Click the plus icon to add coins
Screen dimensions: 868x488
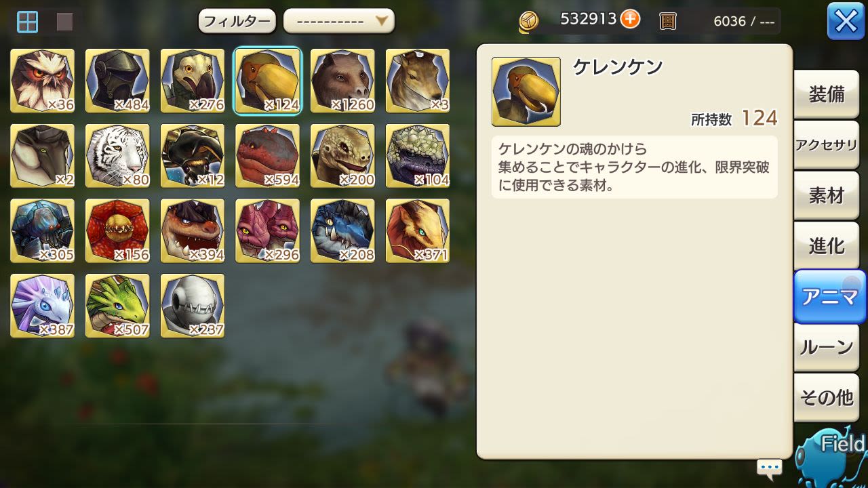tap(630, 19)
